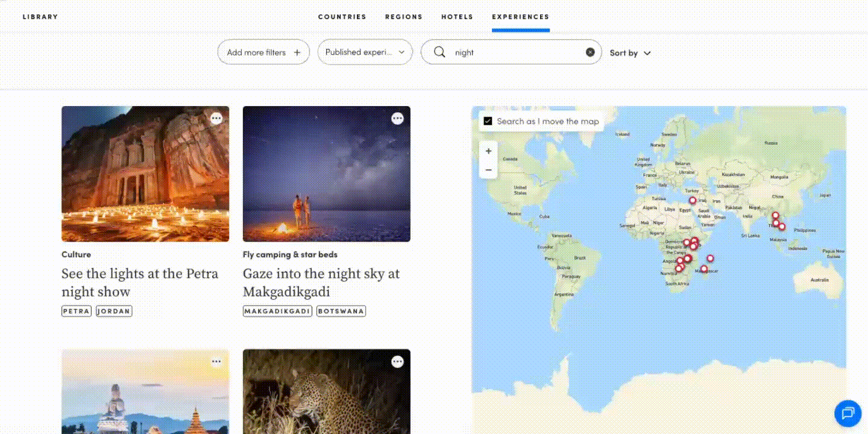Open options menu on Petra night show card

point(216,119)
